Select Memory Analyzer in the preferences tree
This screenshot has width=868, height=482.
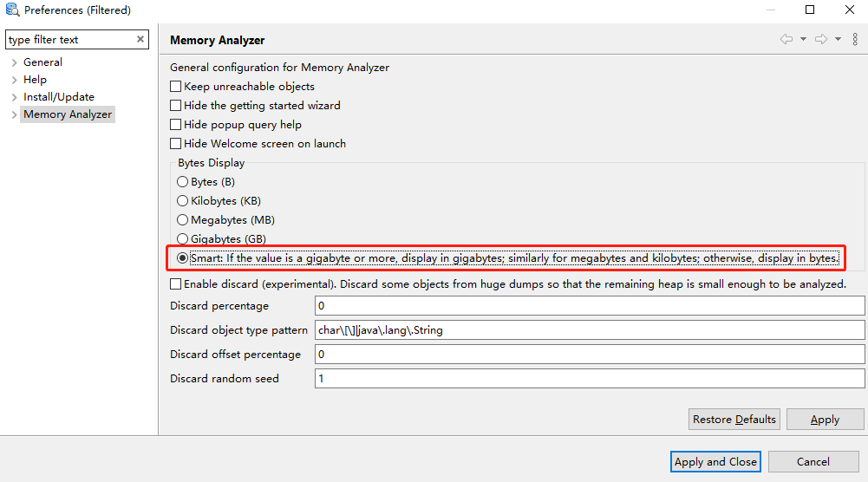[x=68, y=114]
